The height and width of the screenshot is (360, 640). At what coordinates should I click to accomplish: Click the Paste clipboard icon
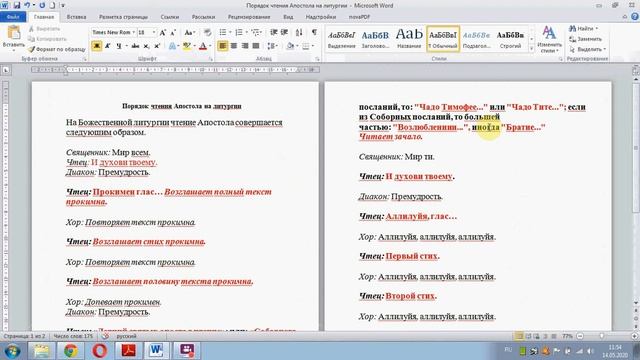click(13, 33)
